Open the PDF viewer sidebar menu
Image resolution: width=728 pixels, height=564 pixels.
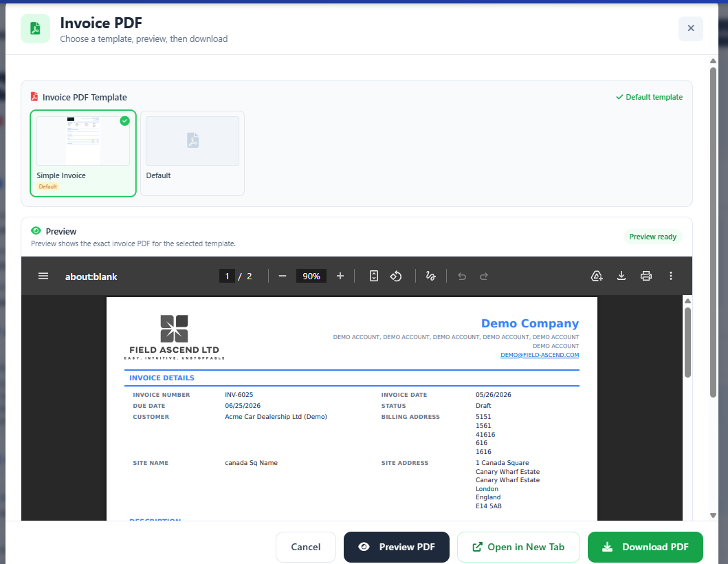click(43, 276)
